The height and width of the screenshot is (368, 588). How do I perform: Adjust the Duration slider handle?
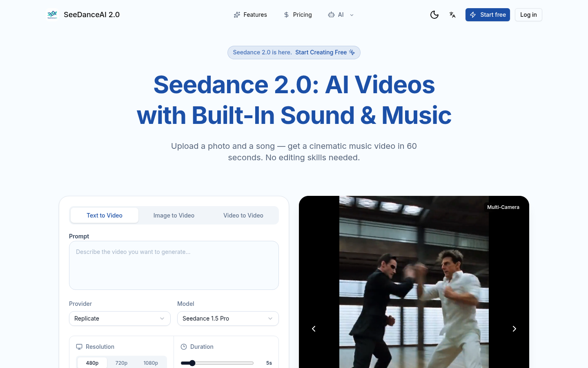click(x=192, y=363)
